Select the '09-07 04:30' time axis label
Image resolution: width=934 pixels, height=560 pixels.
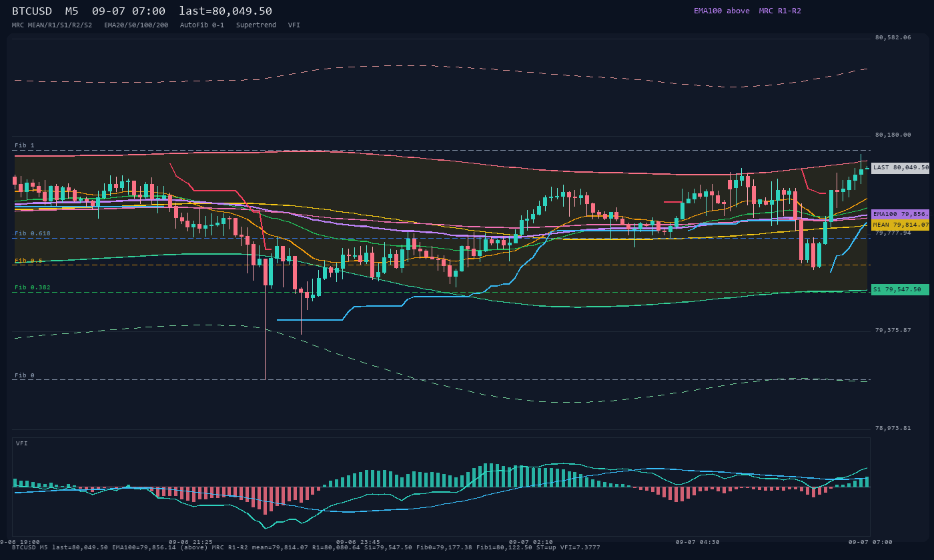click(x=697, y=542)
